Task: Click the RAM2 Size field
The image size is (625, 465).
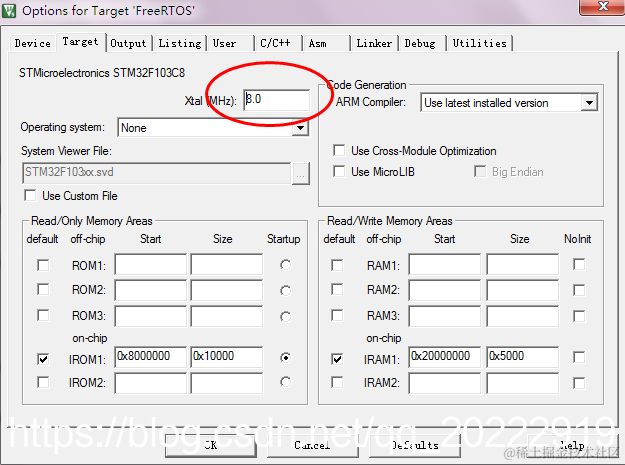Action: pyautogui.click(x=522, y=290)
